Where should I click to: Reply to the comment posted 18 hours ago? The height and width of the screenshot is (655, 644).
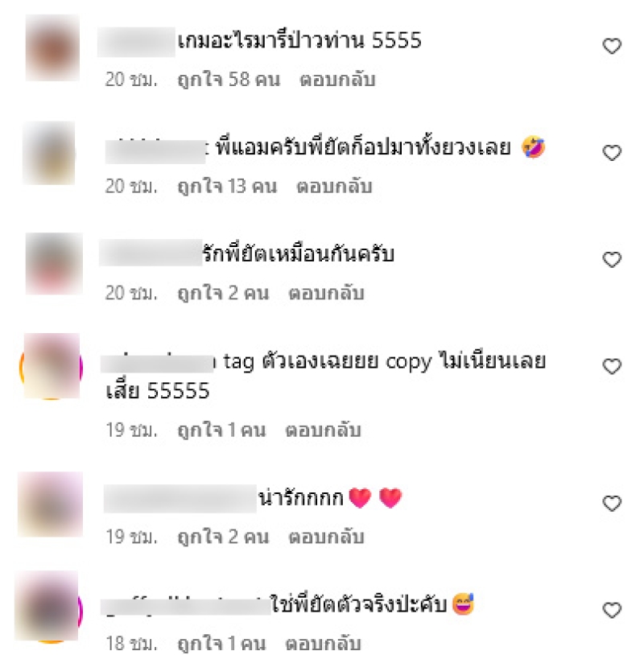[x=323, y=645]
